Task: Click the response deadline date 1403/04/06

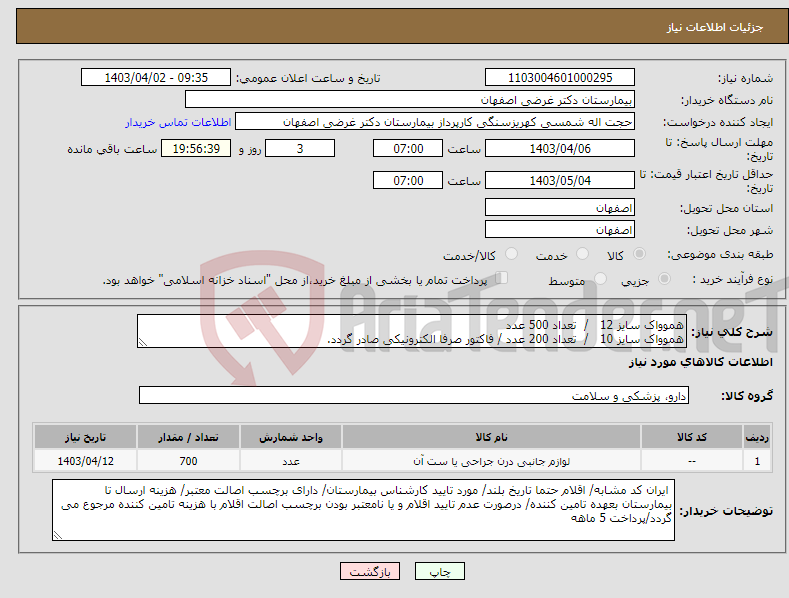Action: click(x=560, y=148)
